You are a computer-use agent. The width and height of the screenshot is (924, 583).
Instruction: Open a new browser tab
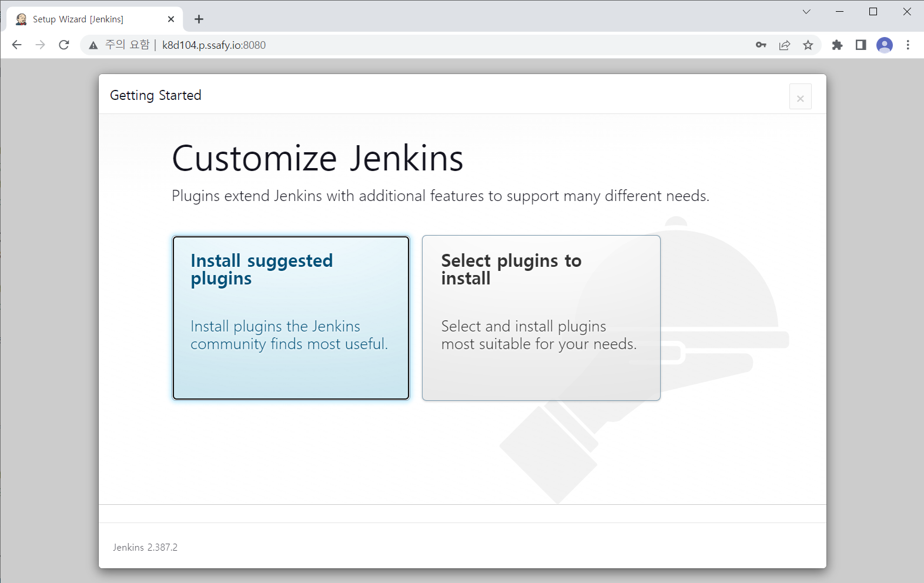pos(199,19)
